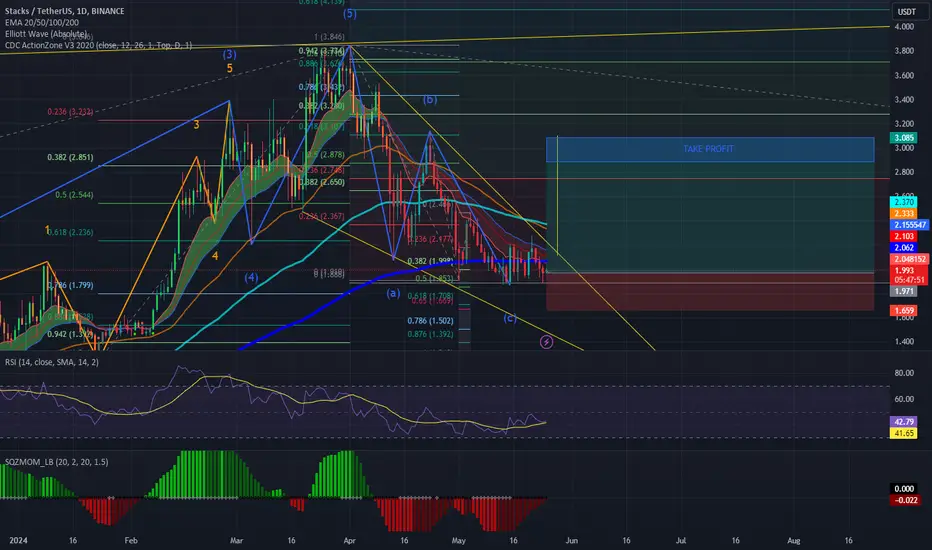Click the 4.000 level on price axis
932x550 pixels.
[x=904, y=27]
